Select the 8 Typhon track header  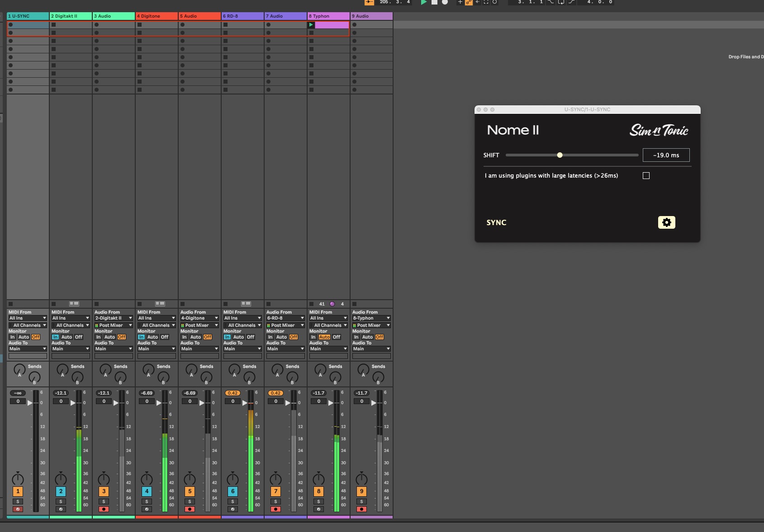point(328,16)
